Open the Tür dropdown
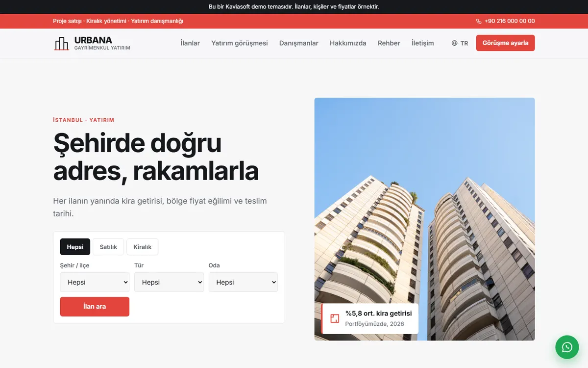Viewport: 588px width, 368px height. (169, 282)
